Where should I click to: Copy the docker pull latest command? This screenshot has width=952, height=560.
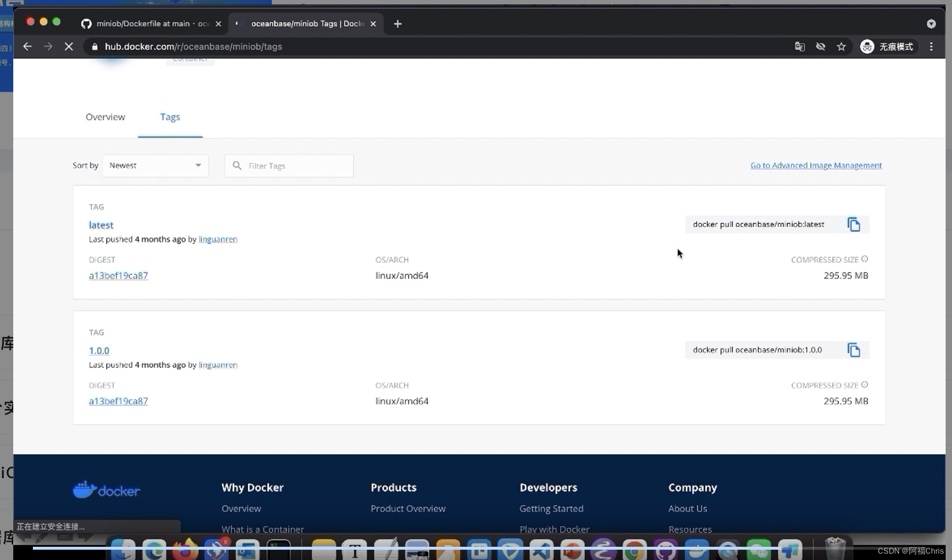click(x=853, y=225)
